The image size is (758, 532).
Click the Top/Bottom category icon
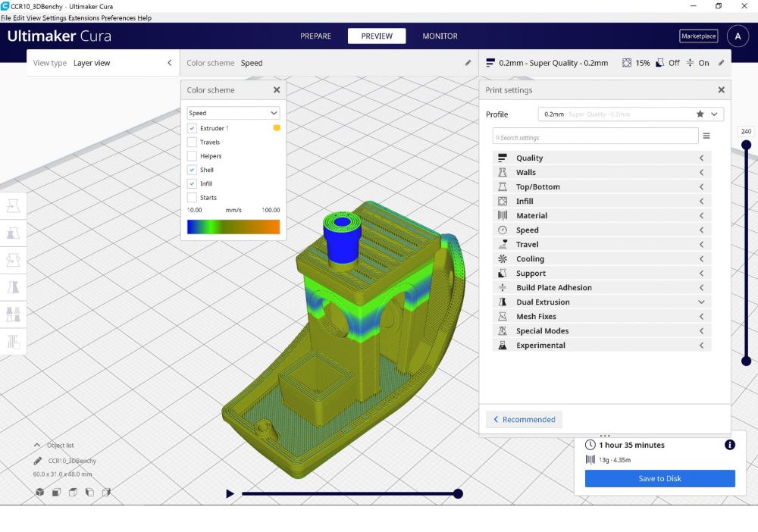503,187
